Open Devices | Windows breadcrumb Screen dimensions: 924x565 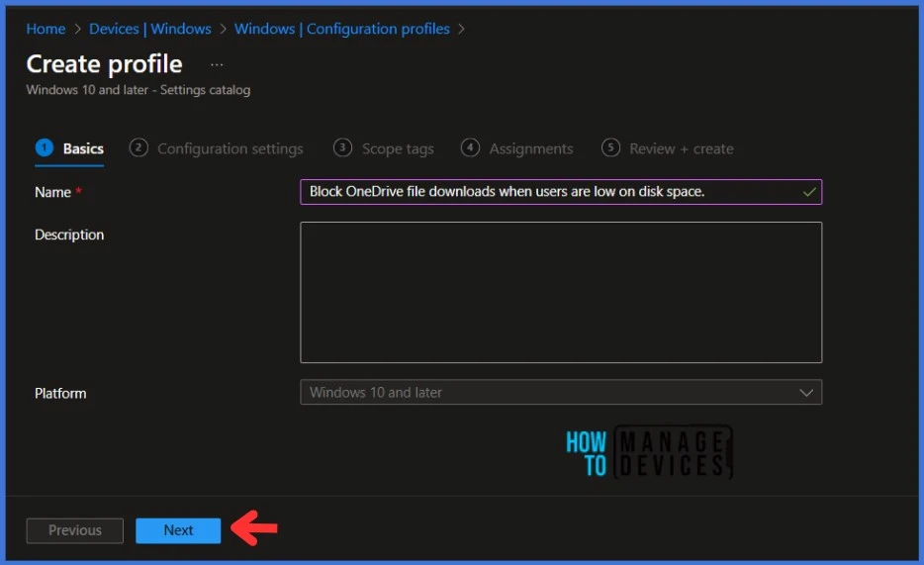point(149,29)
